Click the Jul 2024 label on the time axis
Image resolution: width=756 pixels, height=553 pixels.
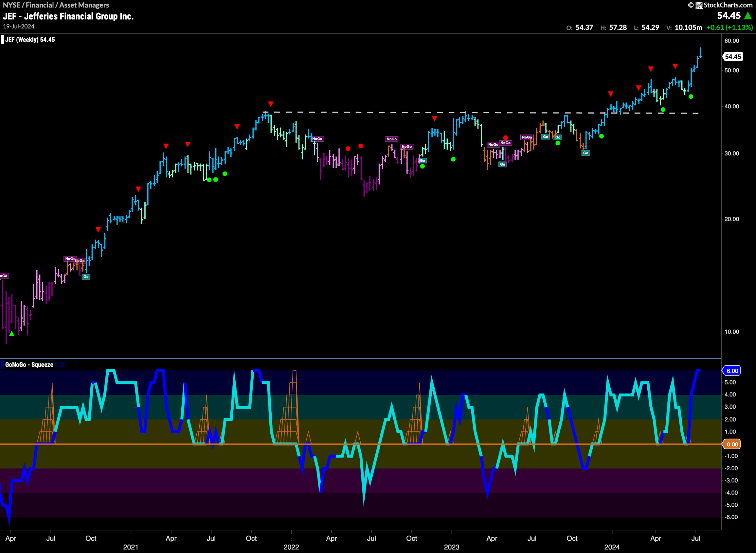click(696, 538)
